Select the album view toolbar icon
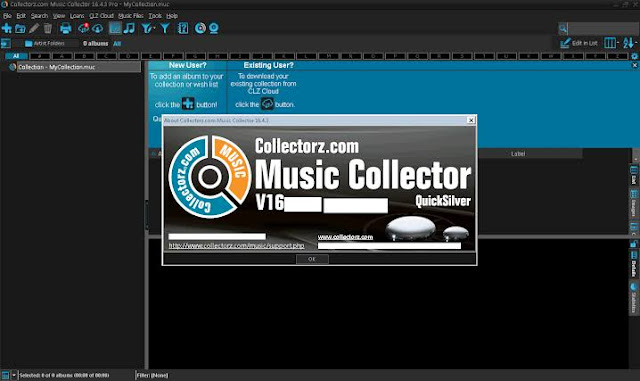 pos(115,28)
